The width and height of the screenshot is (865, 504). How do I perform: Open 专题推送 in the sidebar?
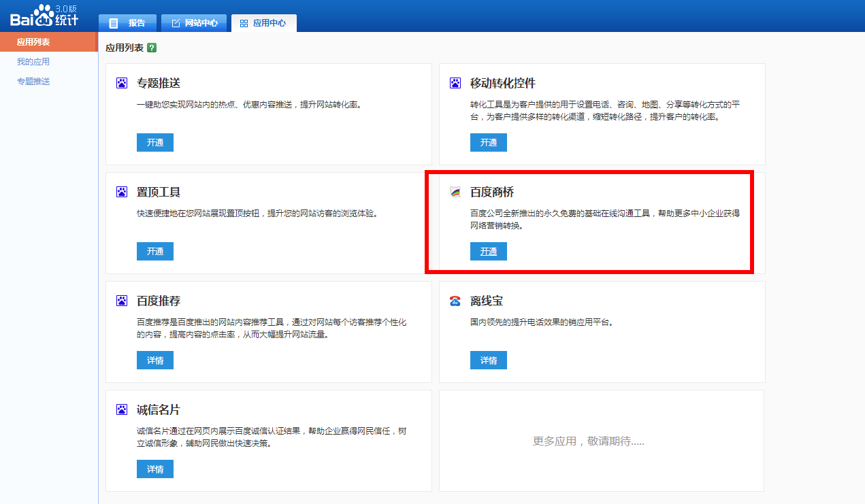tap(33, 82)
